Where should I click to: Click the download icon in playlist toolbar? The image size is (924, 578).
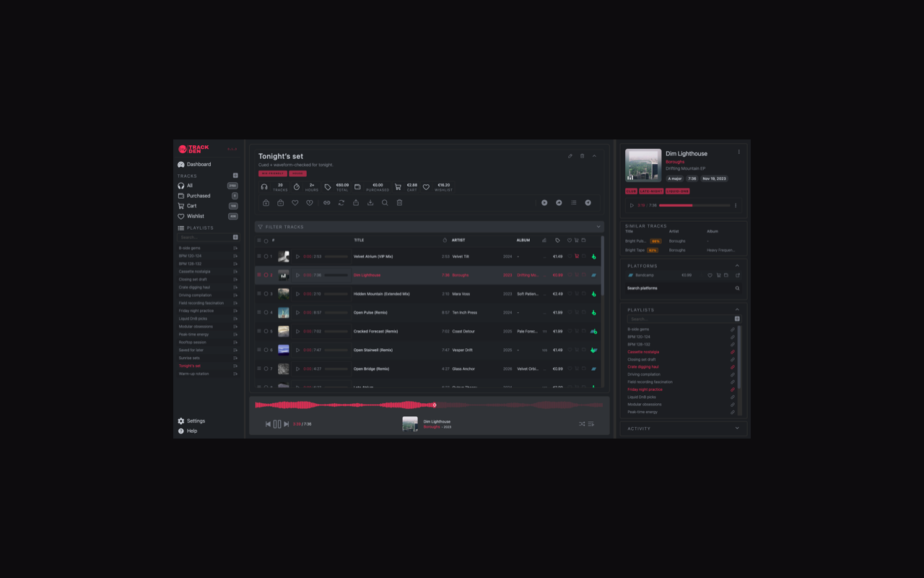coord(370,203)
